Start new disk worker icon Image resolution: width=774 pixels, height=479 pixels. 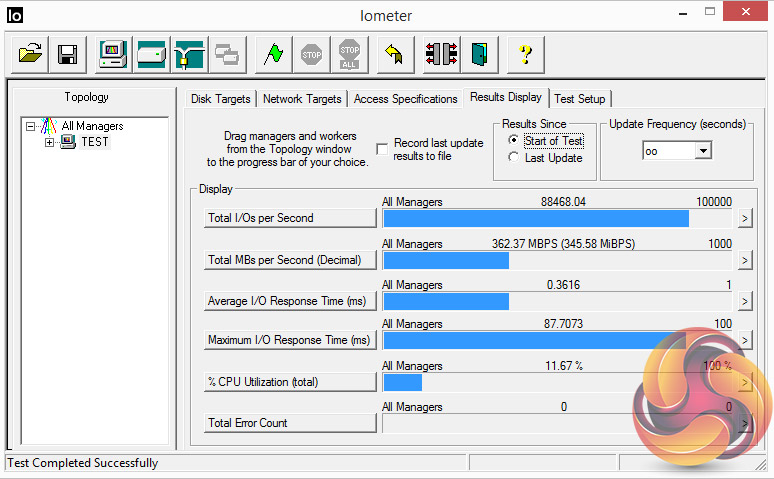[151, 54]
